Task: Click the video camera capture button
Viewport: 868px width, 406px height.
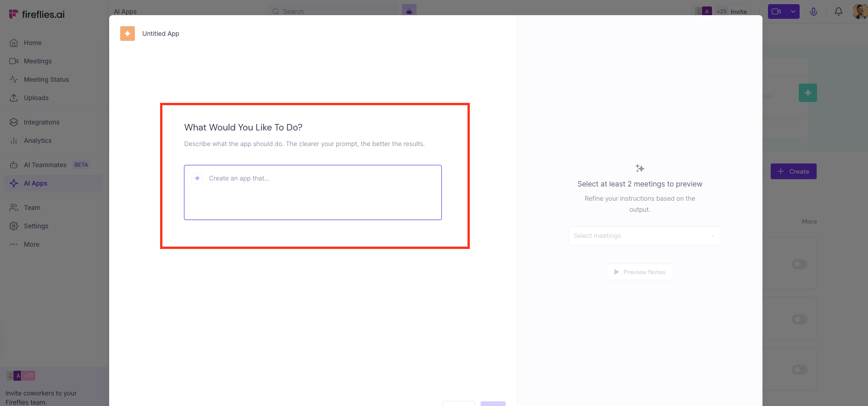Action: pyautogui.click(x=777, y=11)
